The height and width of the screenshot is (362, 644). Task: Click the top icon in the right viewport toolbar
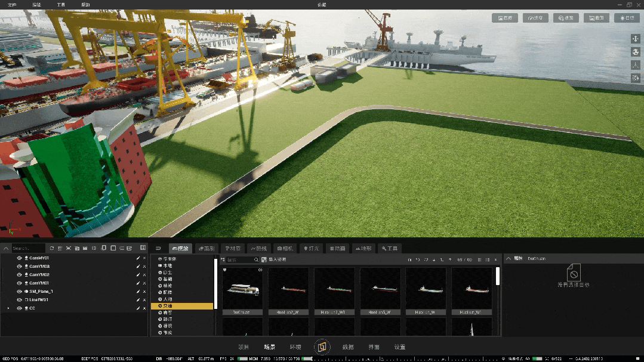(x=635, y=39)
